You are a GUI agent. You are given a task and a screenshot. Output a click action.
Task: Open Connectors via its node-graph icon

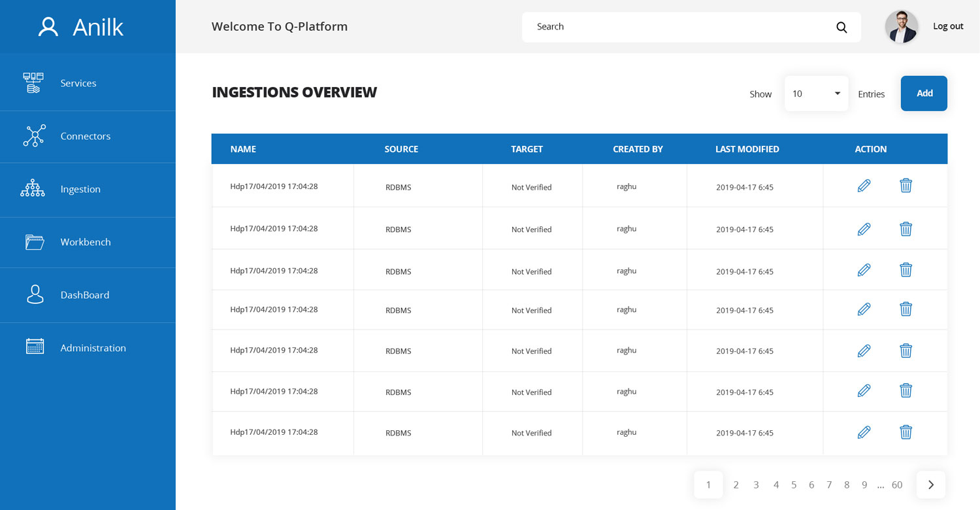coord(34,135)
